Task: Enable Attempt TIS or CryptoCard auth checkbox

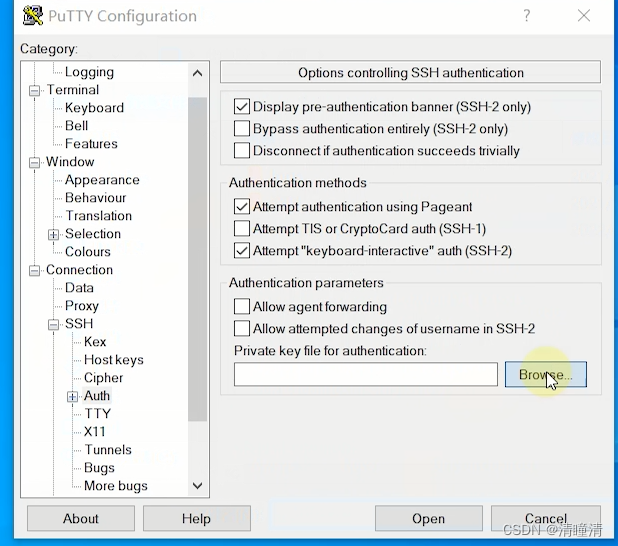Action: pos(242,229)
